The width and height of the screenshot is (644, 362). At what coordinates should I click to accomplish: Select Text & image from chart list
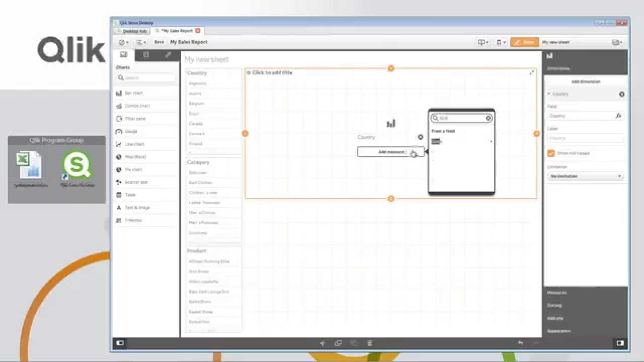146,208
